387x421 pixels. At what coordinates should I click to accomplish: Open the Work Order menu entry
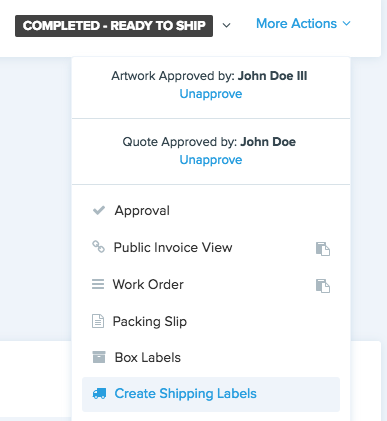click(148, 285)
